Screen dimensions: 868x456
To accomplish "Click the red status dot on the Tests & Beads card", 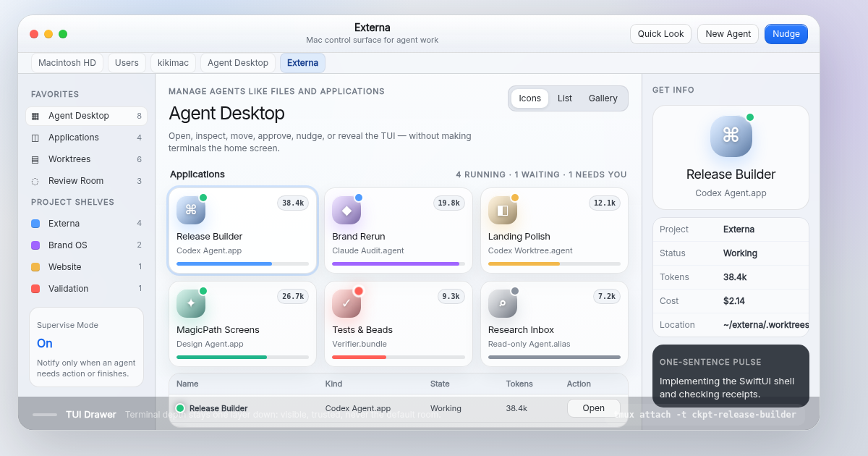I will coord(359,291).
